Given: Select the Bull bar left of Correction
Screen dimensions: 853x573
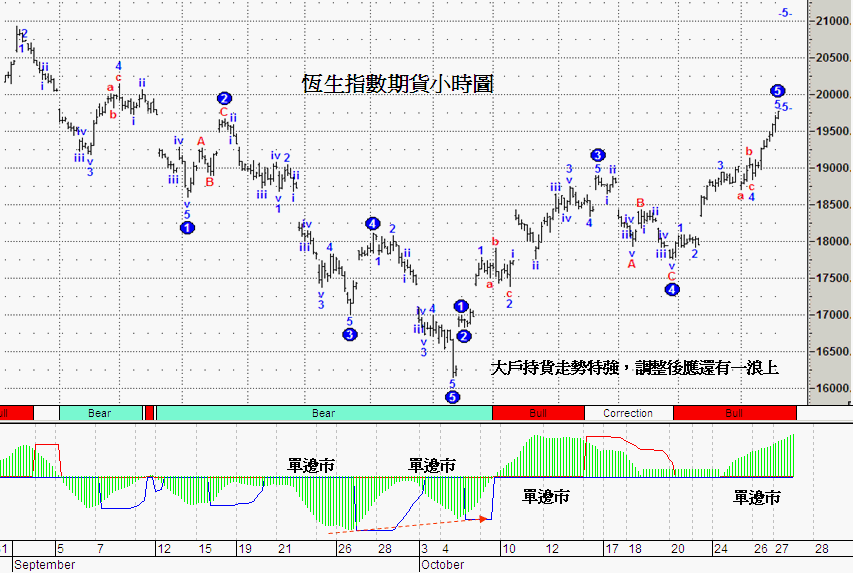Looking at the screenshot, I should click(538, 413).
